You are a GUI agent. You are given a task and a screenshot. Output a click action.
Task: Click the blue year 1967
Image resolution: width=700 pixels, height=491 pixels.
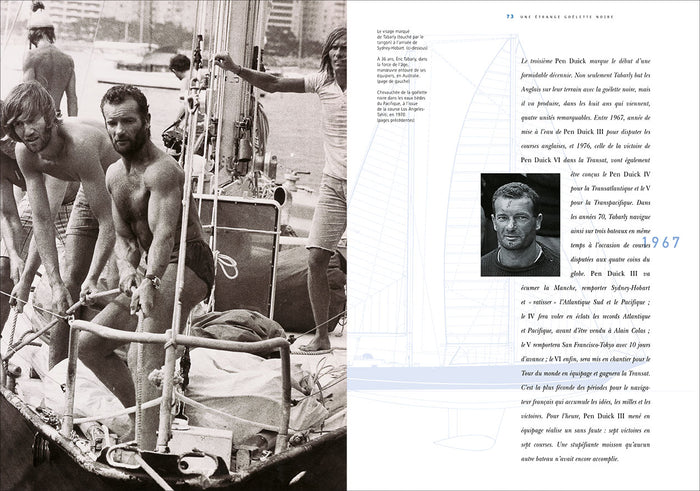coord(662,243)
